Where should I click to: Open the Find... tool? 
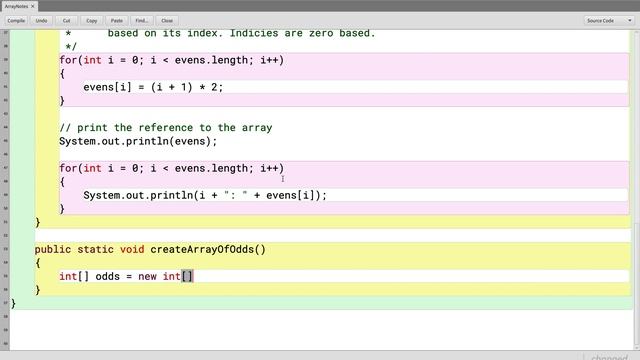tap(142, 20)
